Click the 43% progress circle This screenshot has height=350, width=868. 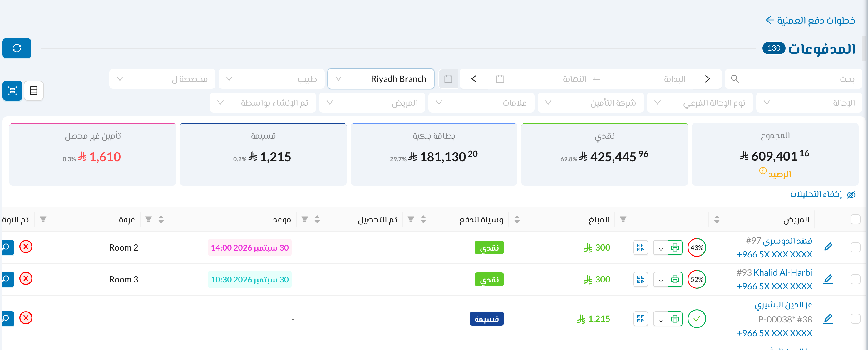[697, 247]
